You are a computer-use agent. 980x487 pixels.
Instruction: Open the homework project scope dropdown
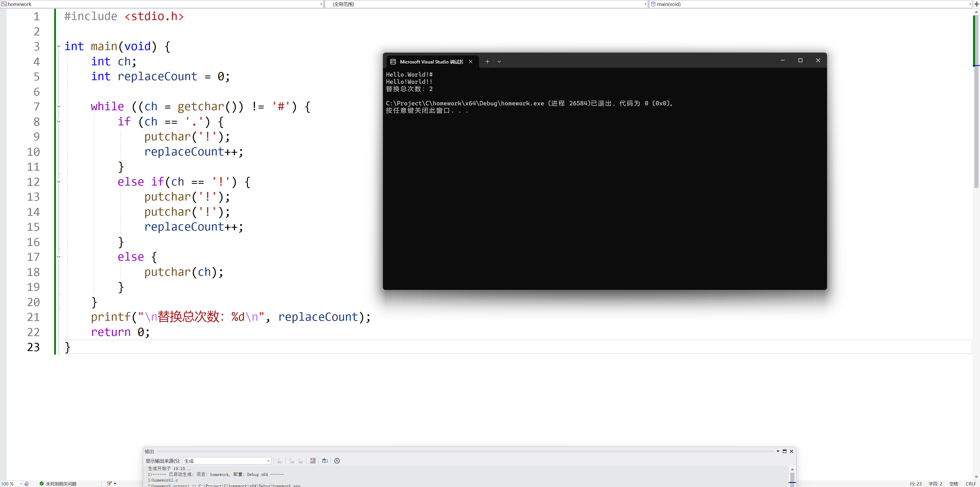[321, 4]
